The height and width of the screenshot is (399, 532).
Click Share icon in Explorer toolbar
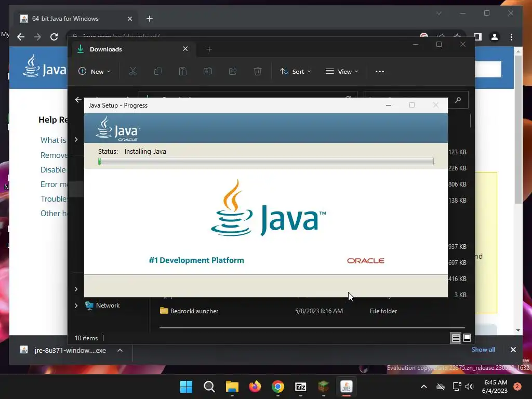click(233, 71)
